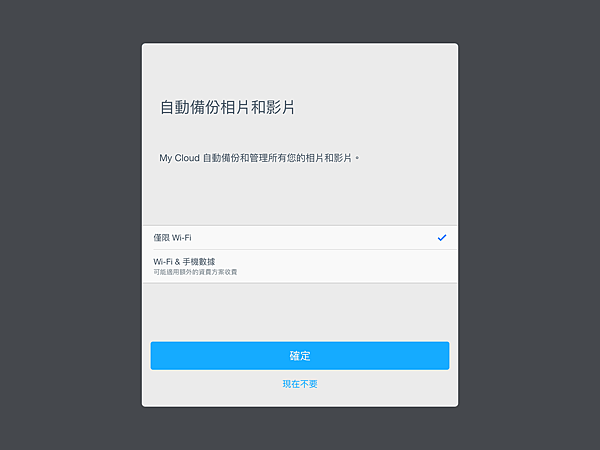
Task: Click the dark backdrop above the dialog
Action: [300, 21]
